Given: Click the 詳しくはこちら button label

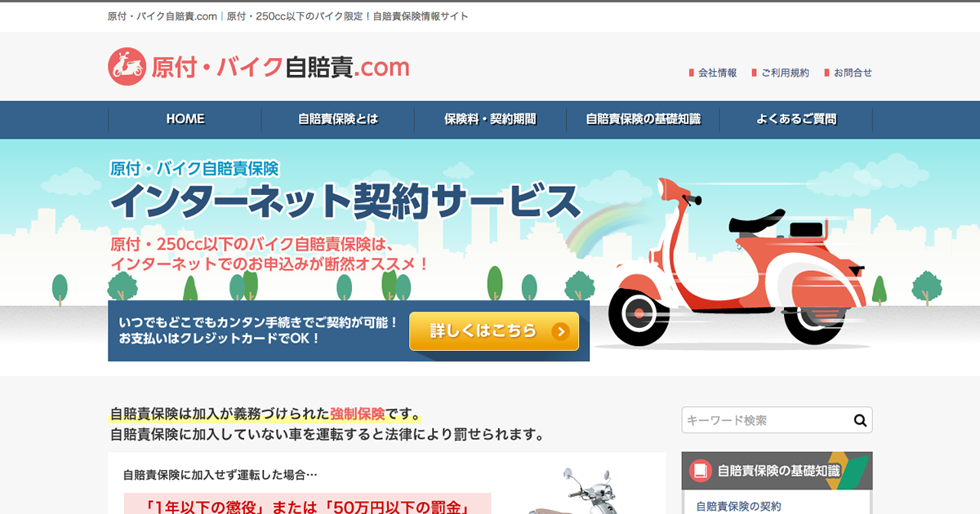Looking at the screenshot, I should click(483, 331).
